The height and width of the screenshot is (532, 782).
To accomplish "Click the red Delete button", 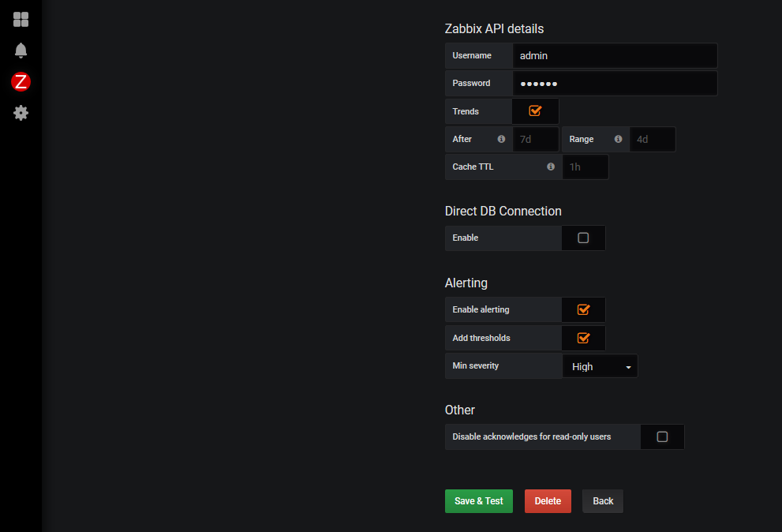I will (x=548, y=501).
